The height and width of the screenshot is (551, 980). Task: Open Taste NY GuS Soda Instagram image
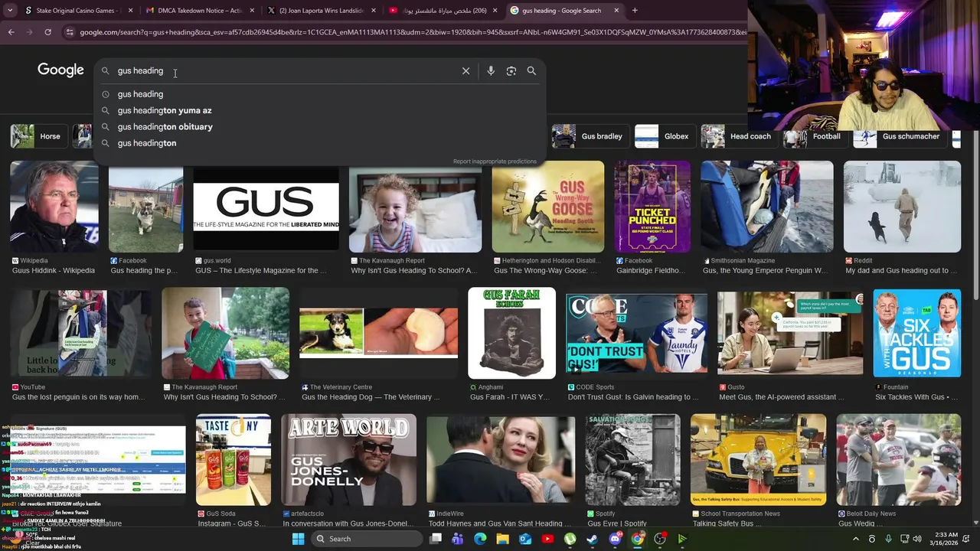point(233,460)
